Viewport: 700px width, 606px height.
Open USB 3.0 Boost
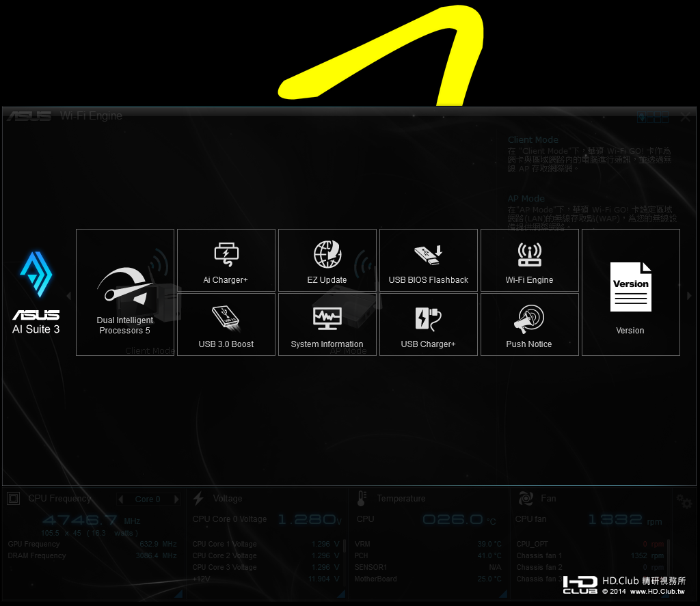coord(226,325)
